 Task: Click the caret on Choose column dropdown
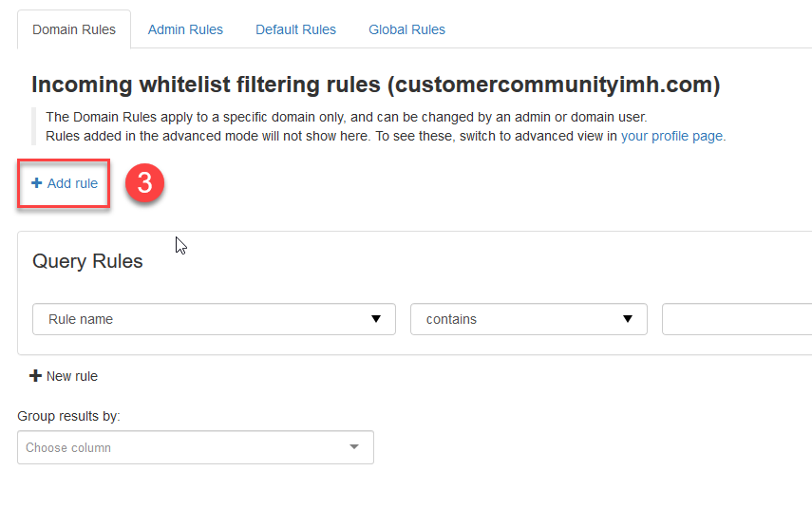point(354,447)
